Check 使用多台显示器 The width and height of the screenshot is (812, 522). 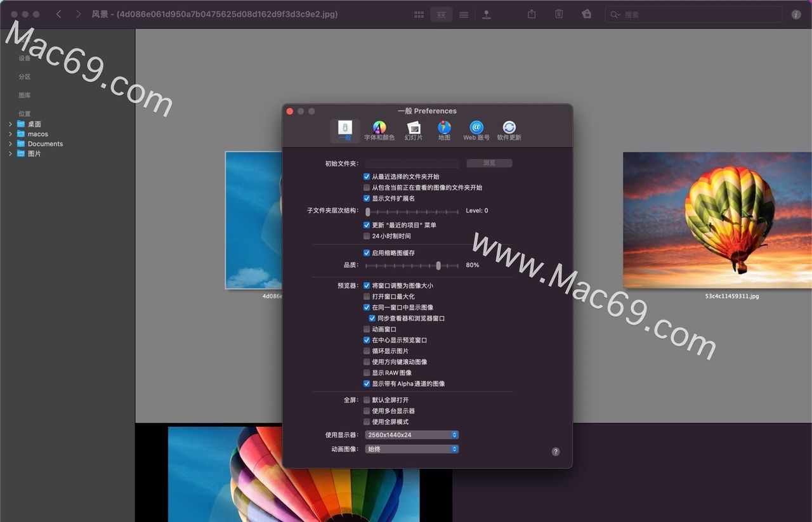point(367,411)
